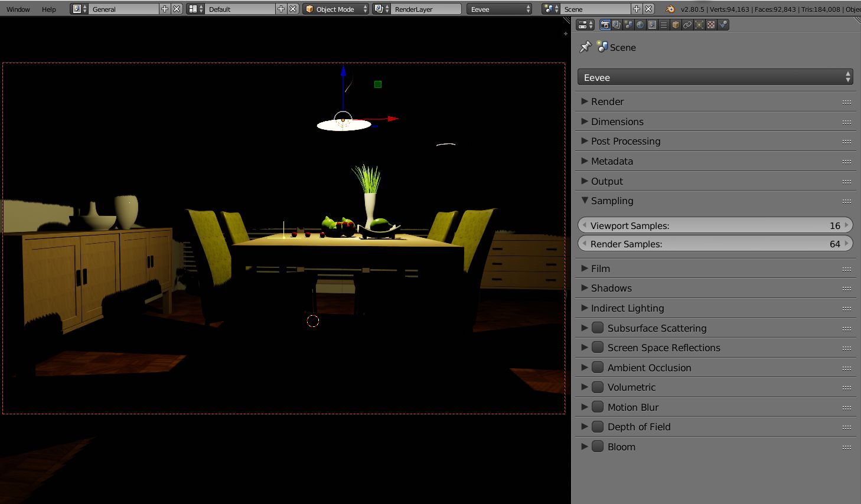The image size is (861, 504).
Task: Open the Eevee render engine dropdown in panel
Action: tap(715, 77)
